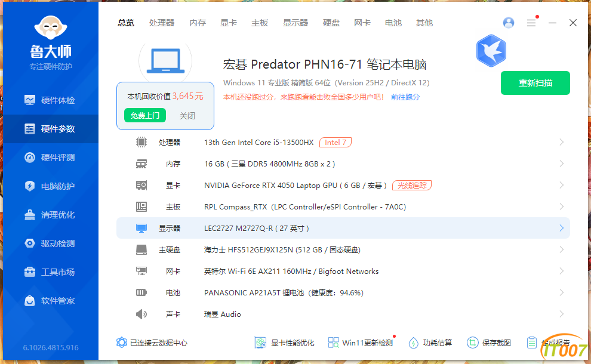Open 显卡性能优化 tool

284,343
